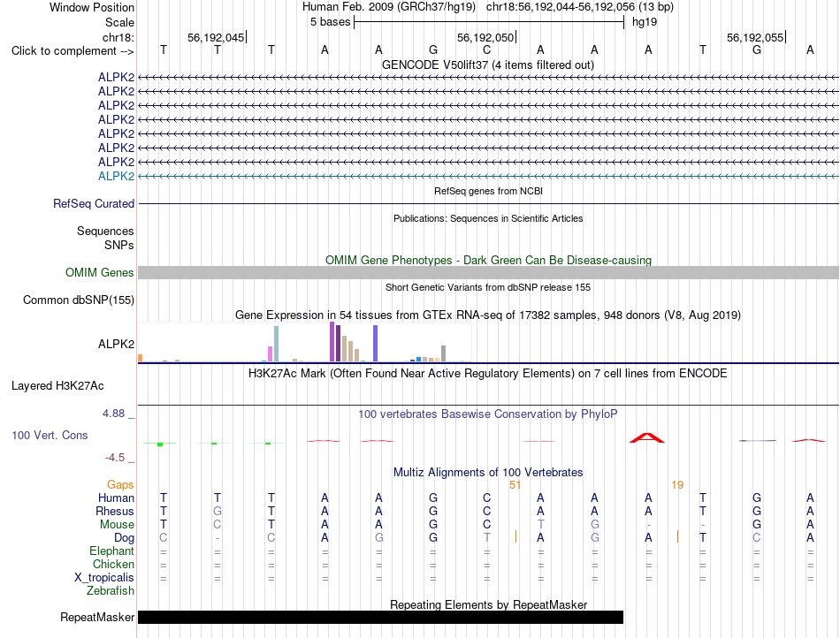Click the chr18: ruler label

pos(118,37)
